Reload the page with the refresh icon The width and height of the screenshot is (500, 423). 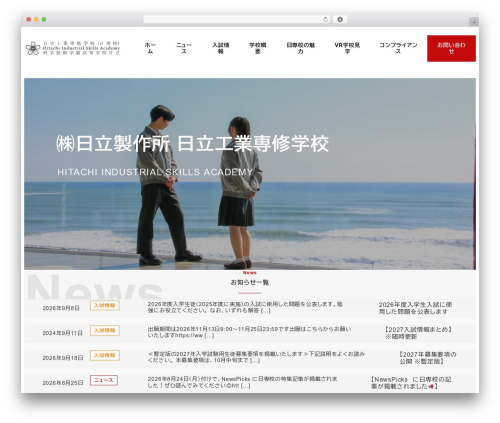coord(325,20)
